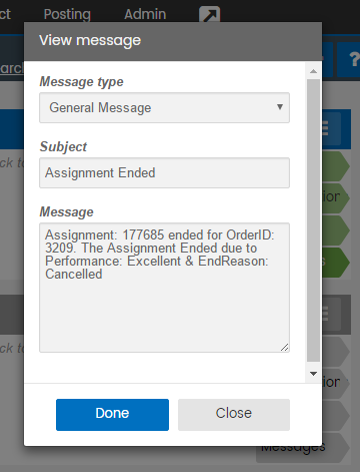360x472 pixels.
Task: Click the partially visible search link at left
Action: (12, 68)
